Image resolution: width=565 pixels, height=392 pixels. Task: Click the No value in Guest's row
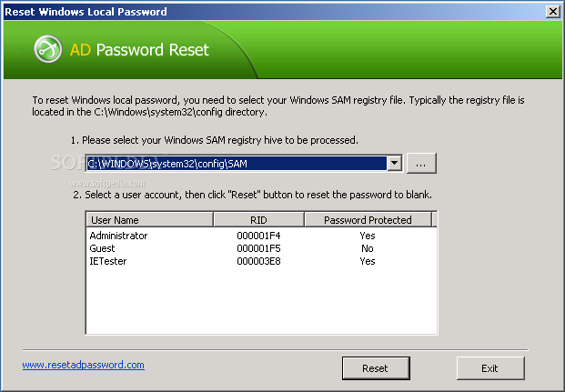point(368,248)
